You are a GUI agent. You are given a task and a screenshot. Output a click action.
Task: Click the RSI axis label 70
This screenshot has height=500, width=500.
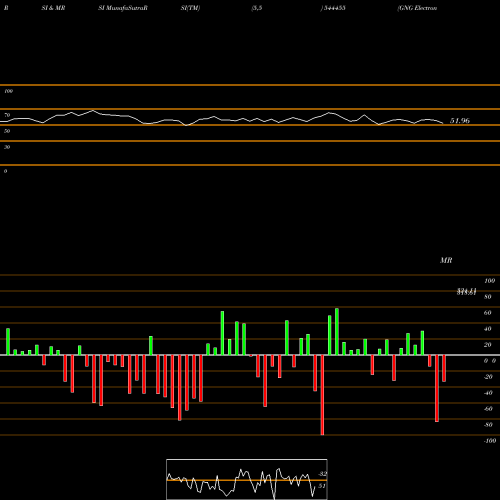click(x=7, y=115)
